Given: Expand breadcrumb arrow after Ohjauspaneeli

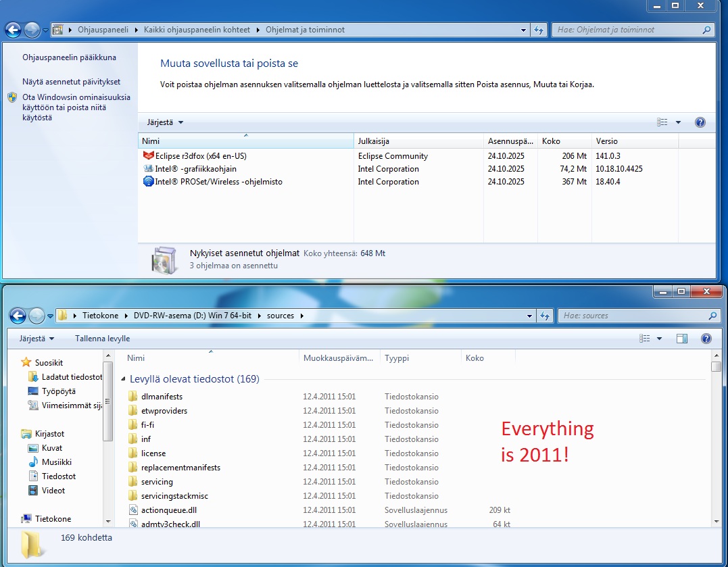Looking at the screenshot, I should pos(136,30).
